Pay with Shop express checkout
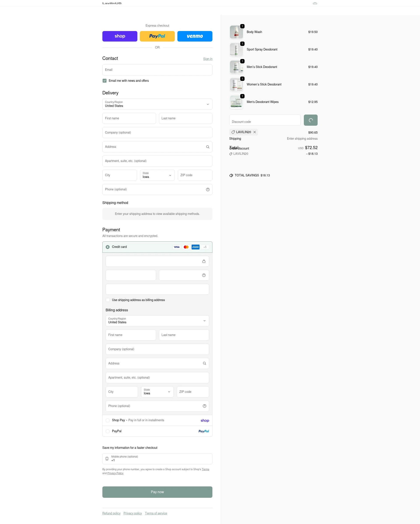The width and height of the screenshot is (420, 524). pos(120,36)
